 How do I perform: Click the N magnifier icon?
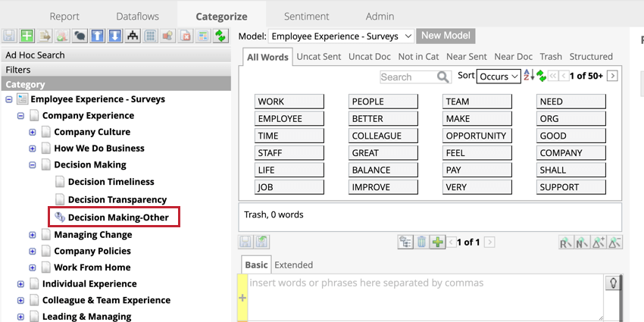pos(583,242)
